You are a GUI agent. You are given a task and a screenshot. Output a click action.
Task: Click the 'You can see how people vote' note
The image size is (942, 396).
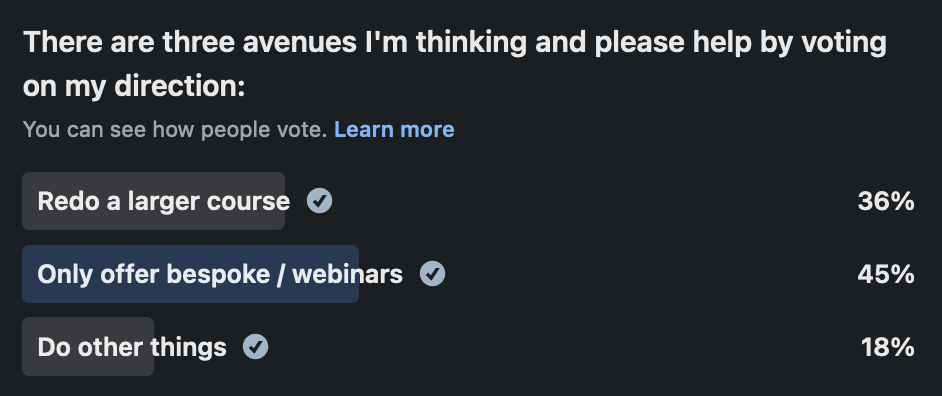point(175,129)
